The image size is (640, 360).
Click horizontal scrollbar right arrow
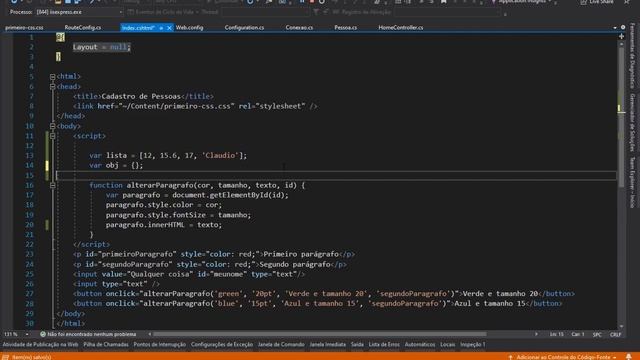(536, 334)
